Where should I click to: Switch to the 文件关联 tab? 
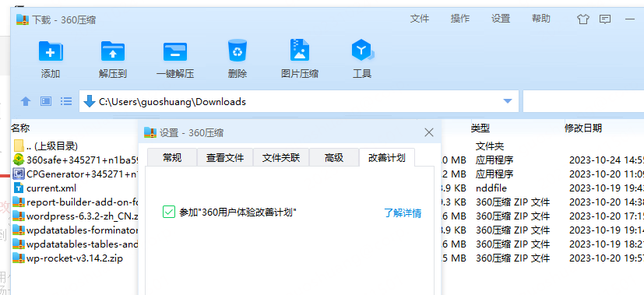tap(281, 157)
